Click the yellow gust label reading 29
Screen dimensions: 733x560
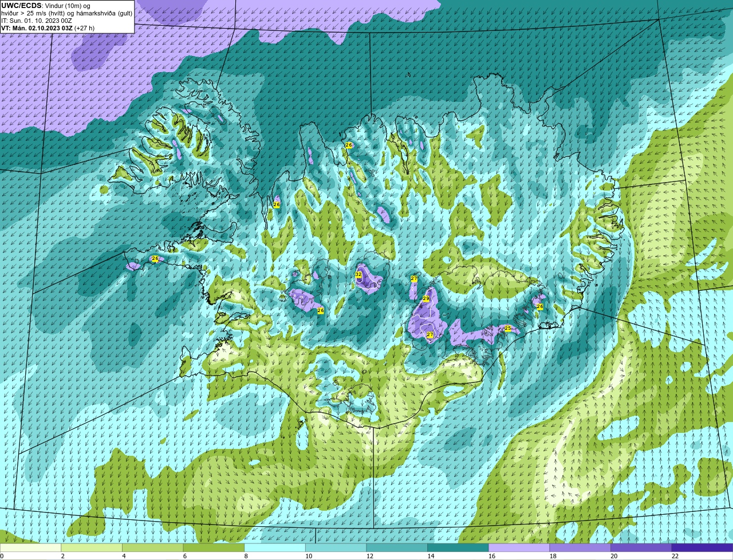(426, 299)
